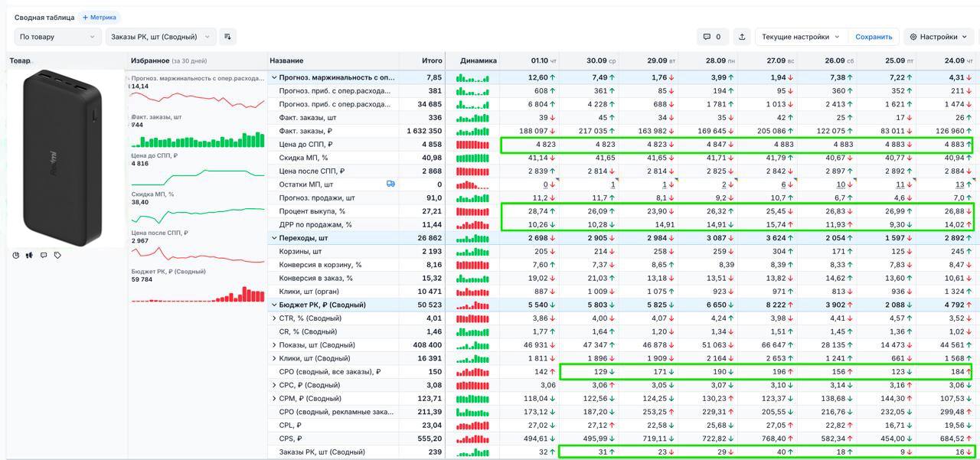
Task: Select the Остатки МП, шт row name
Action: pos(306,184)
